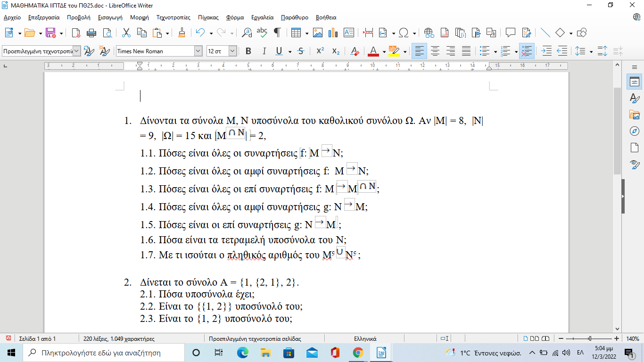Expand the Times New Roman font list

coord(198,51)
